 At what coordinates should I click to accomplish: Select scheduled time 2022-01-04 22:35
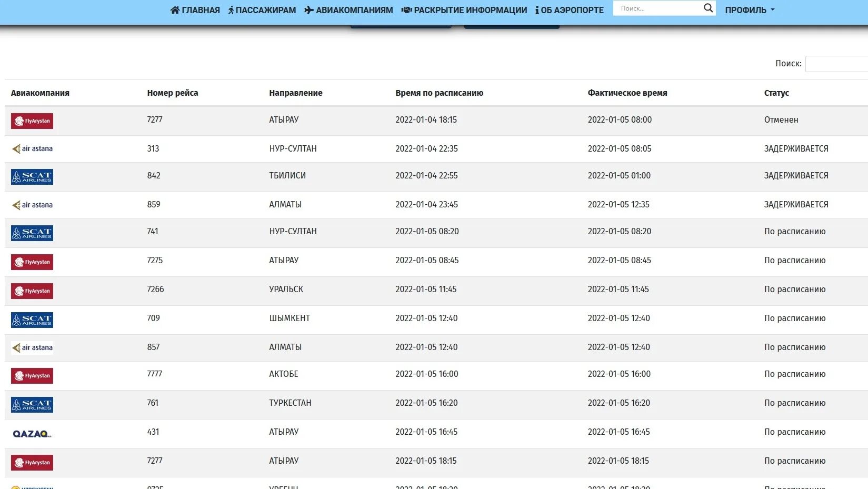(x=427, y=149)
